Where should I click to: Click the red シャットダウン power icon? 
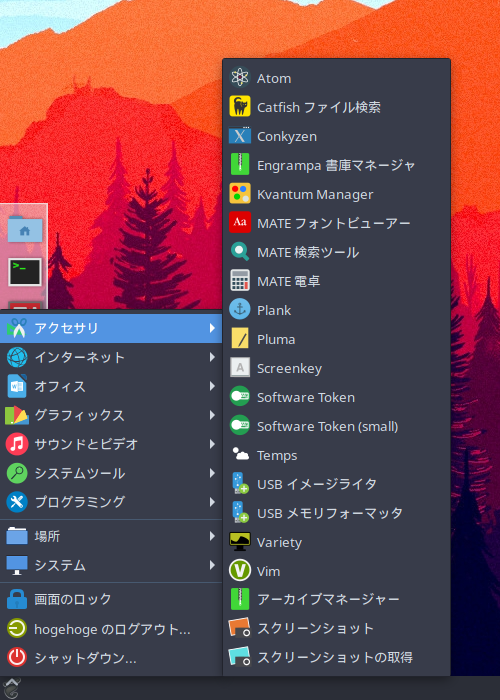point(17,658)
